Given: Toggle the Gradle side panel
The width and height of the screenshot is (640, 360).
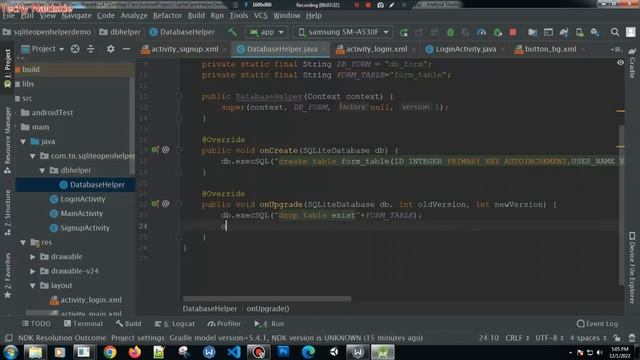Looking at the screenshot, I should point(632,63).
